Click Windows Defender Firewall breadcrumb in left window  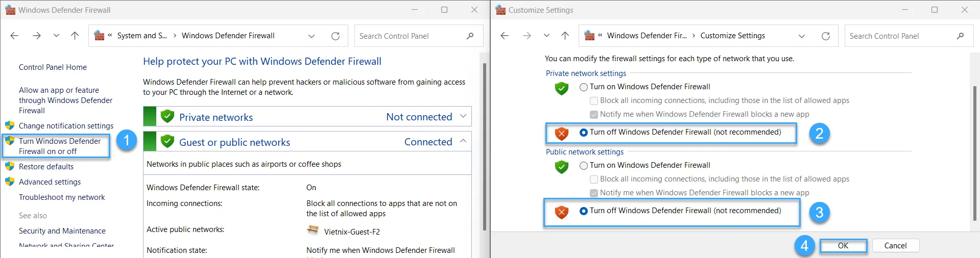[228, 36]
